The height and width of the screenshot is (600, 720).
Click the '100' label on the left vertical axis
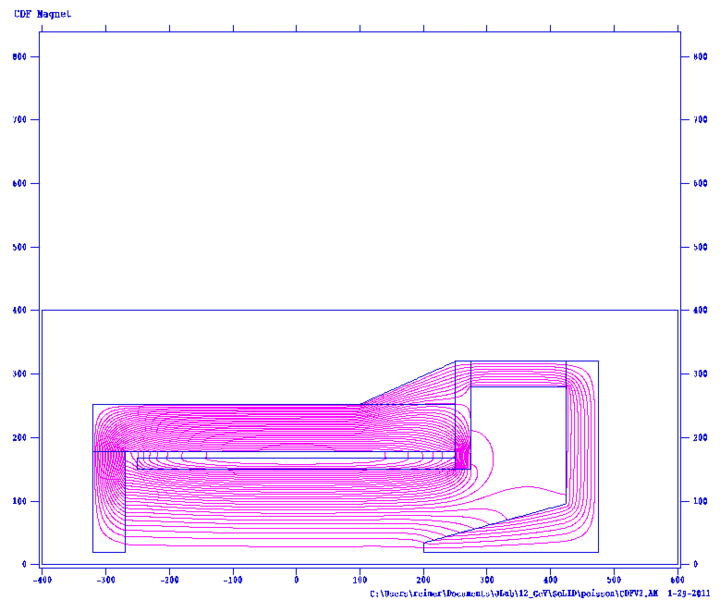(x=20, y=501)
